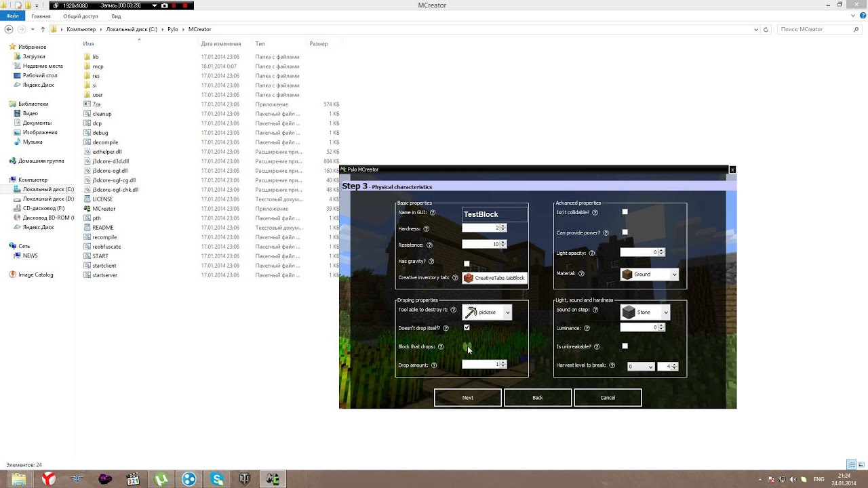Click the Cancel button in MCreator
This screenshot has height=488, width=868.
coord(608,398)
